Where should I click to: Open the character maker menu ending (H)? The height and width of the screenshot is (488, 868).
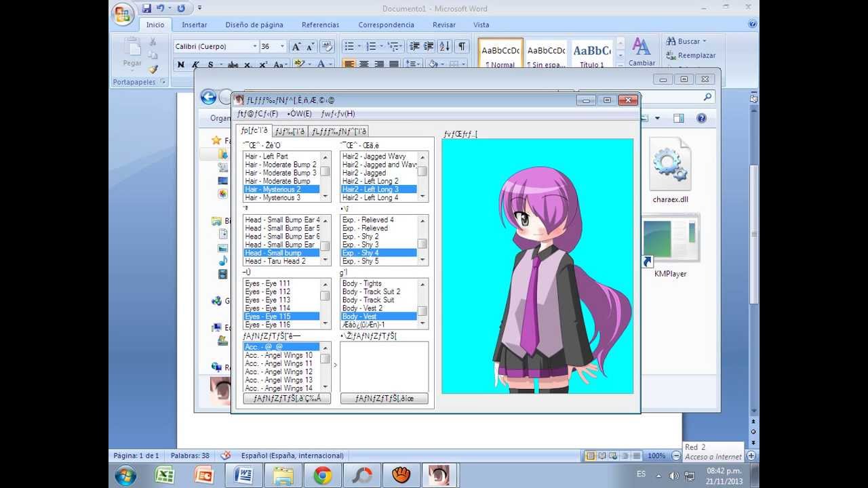pyautogui.click(x=338, y=114)
